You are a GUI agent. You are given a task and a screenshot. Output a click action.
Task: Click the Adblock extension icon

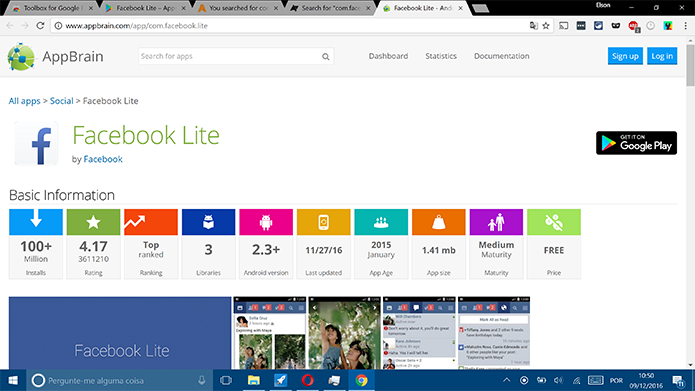[x=633, y=26]
